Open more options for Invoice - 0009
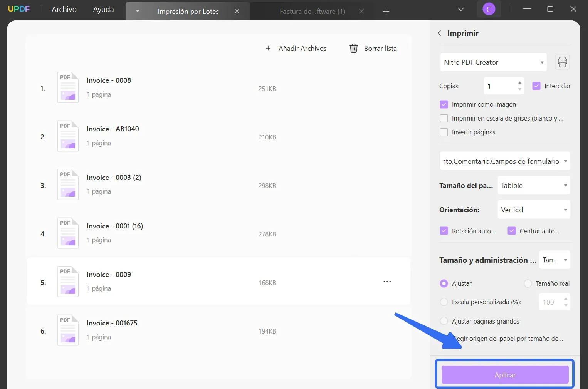The image size is (588, 389). click(387, 282)
